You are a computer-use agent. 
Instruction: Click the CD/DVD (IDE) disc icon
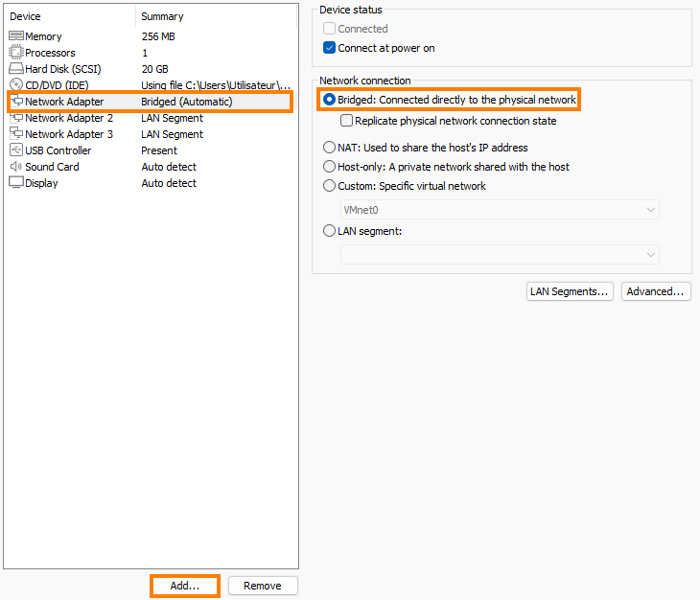coord(16,85)
